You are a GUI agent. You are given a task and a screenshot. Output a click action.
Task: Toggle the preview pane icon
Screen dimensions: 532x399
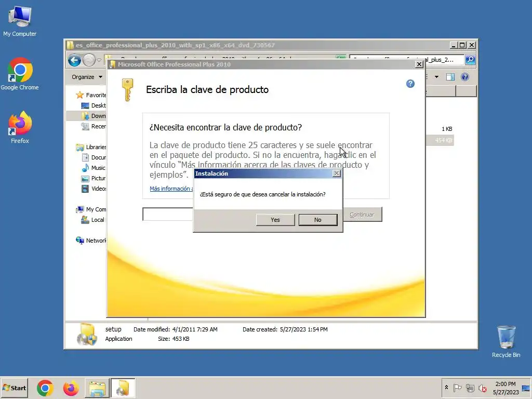coord(450,77)
